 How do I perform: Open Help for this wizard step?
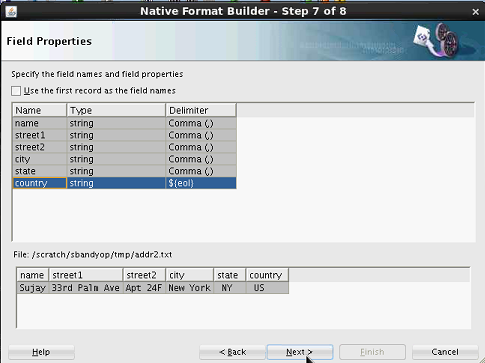tap(41, 352)
